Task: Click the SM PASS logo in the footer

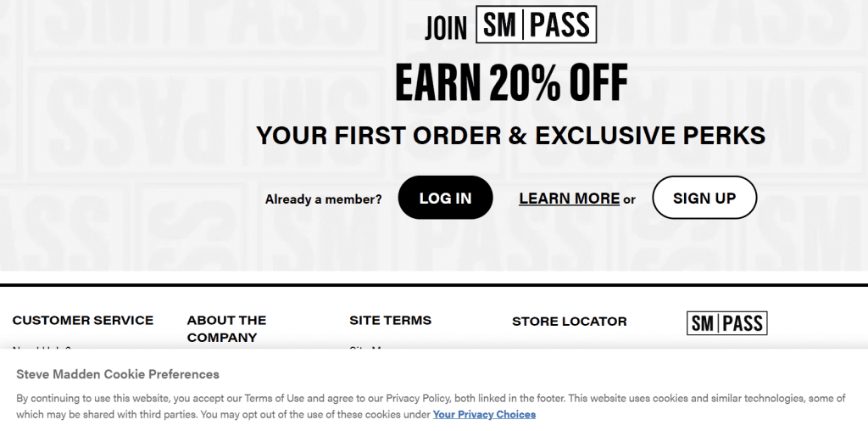Action: [x=726, y=322]
